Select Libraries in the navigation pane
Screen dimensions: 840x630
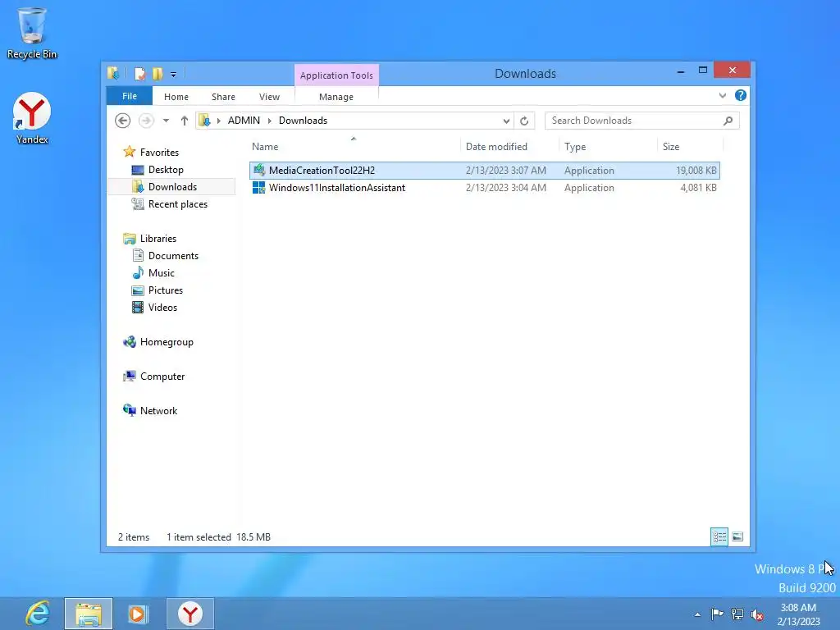point(158,239)
